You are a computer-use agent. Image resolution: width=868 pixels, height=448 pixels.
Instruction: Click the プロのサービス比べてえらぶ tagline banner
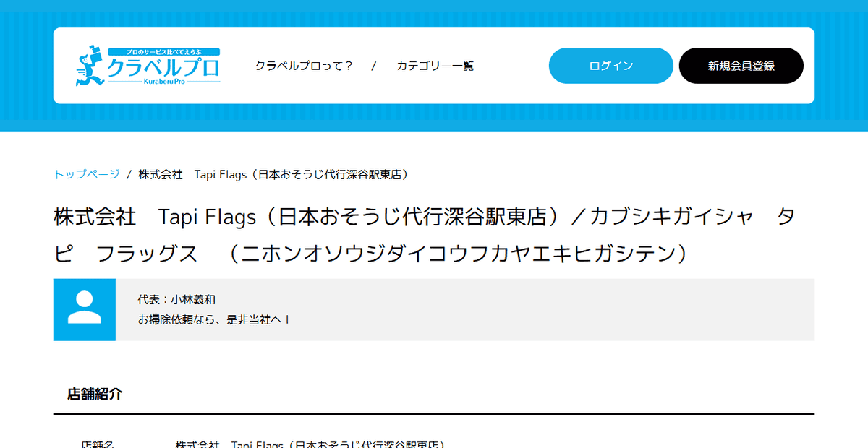click(163, 52)
